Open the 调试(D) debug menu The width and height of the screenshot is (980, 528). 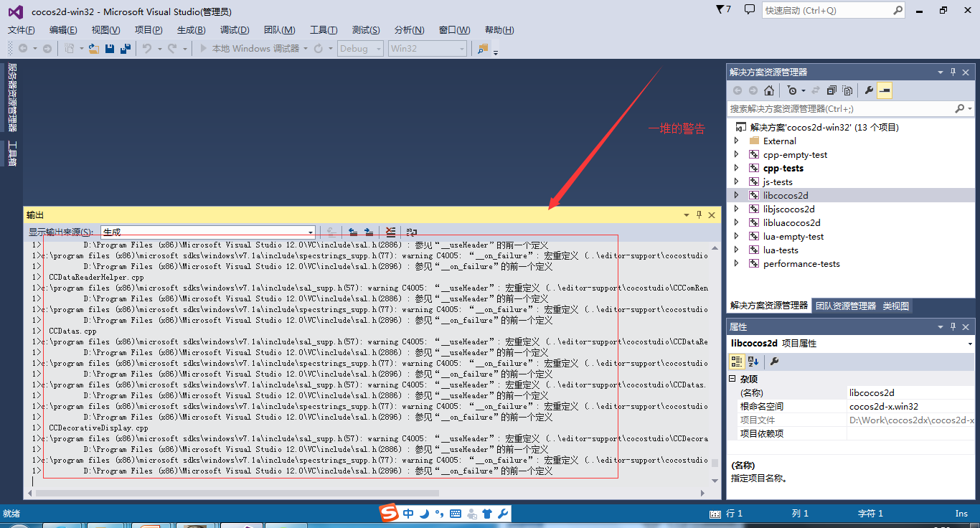coord(235,30)
